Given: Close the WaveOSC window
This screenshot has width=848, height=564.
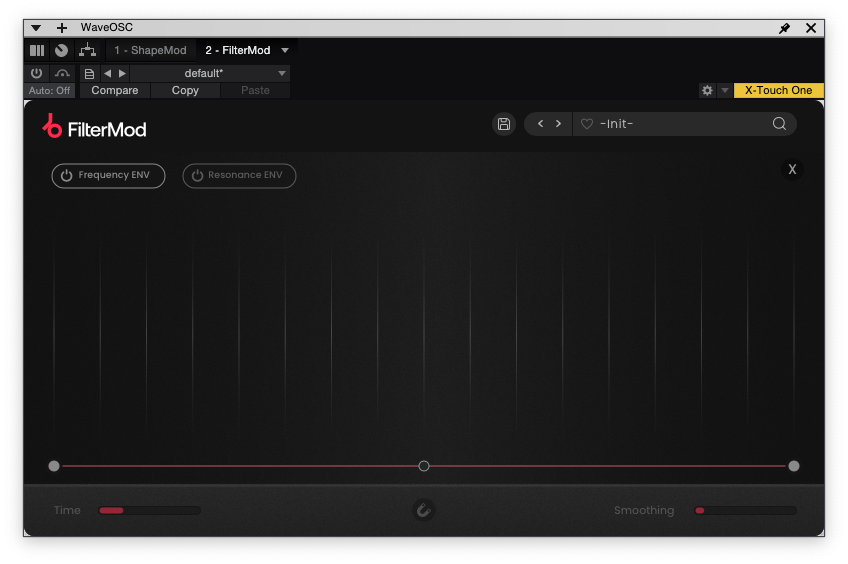Looking at the screenshot, I should coord(811,28).
